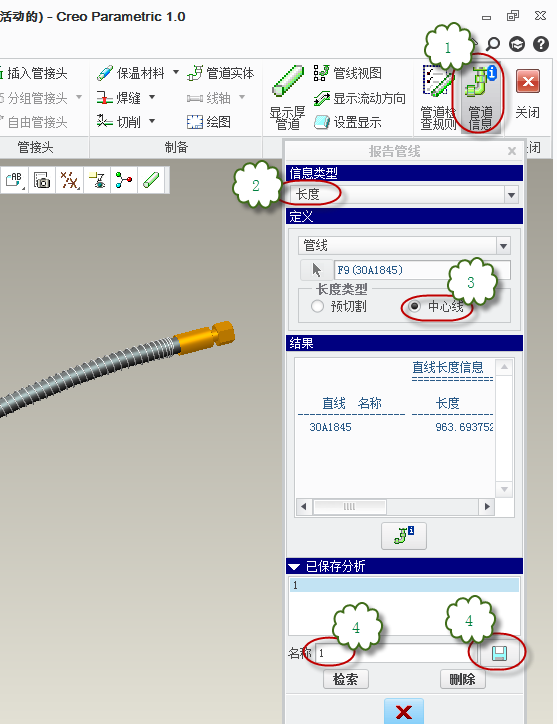Click the AB annotation display icon

14,180
